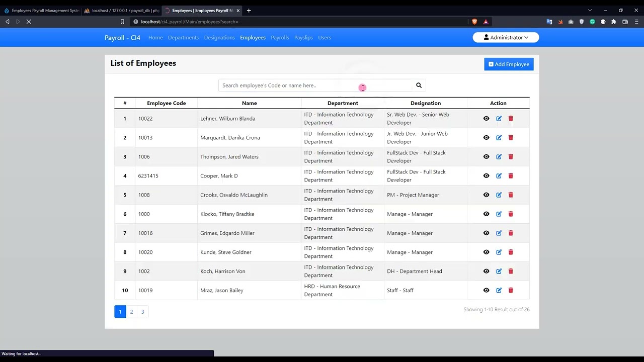
Task: View details of Crooks, Osvaldo McLaughlin
Action: click(486, 195)
